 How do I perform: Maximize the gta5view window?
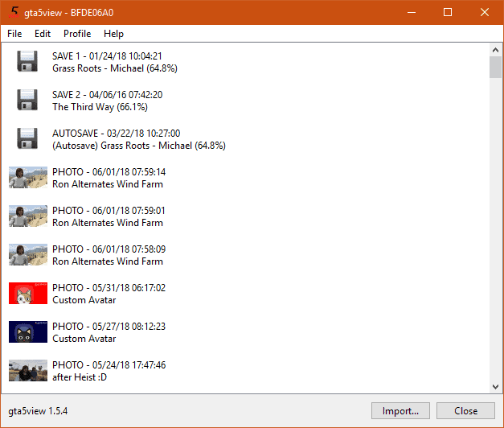coord(448,12)
